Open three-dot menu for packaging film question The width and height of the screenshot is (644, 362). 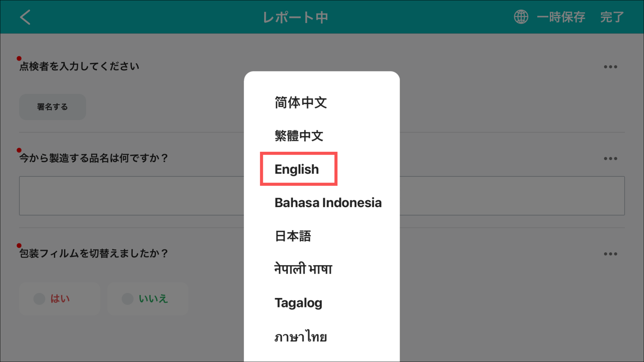(x=610, y=254)
